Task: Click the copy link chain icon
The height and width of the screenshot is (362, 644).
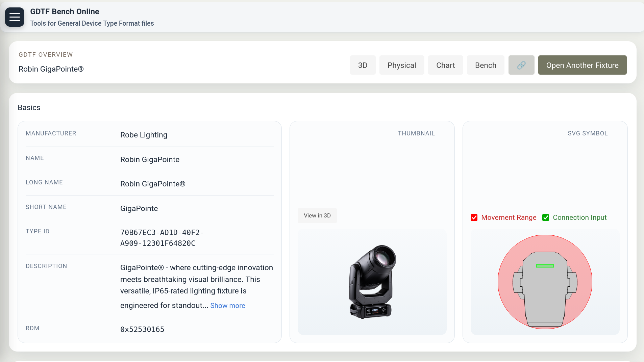Action: point(521,65)
